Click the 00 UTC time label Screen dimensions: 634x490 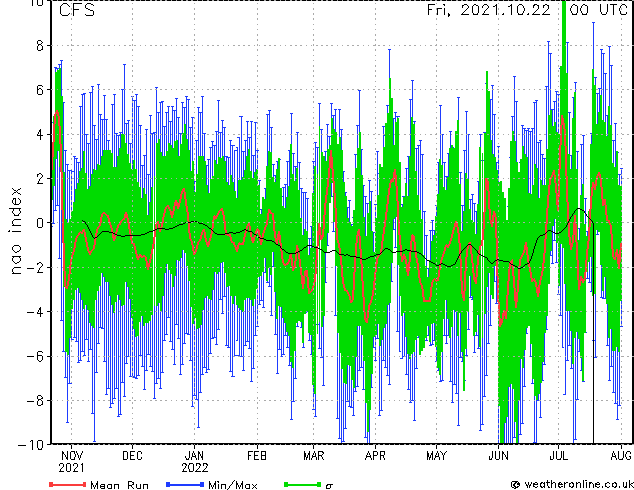click(599, 10)
